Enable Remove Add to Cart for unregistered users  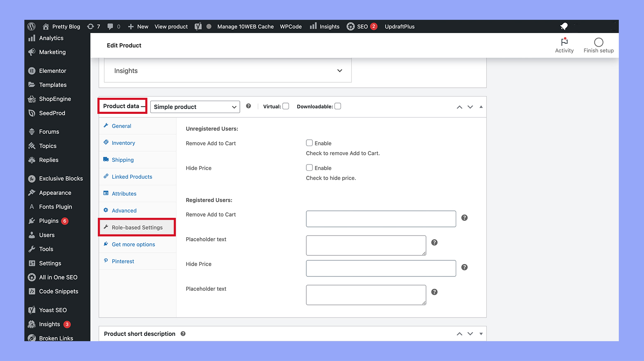tap(309, 143)
